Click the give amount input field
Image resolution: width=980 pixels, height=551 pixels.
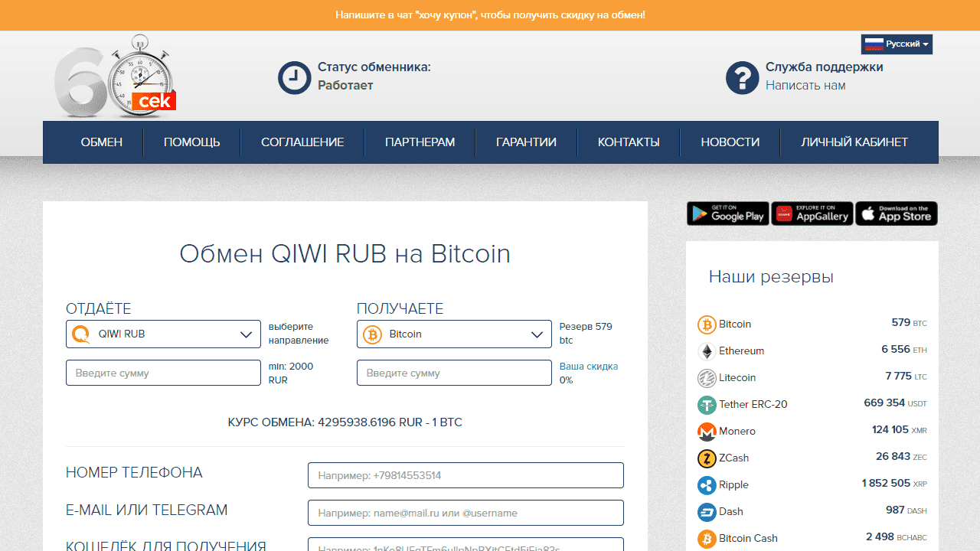pos(163,373)
